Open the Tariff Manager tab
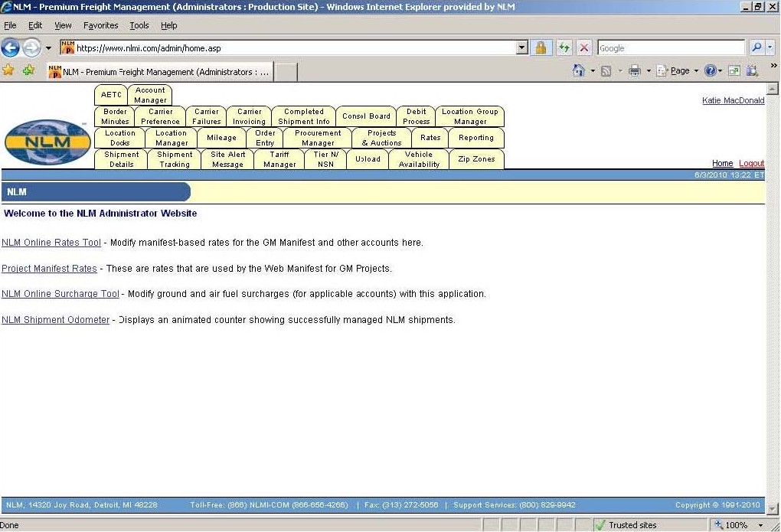The width and height of the screenshot is (781, 532). pos(279,159)
